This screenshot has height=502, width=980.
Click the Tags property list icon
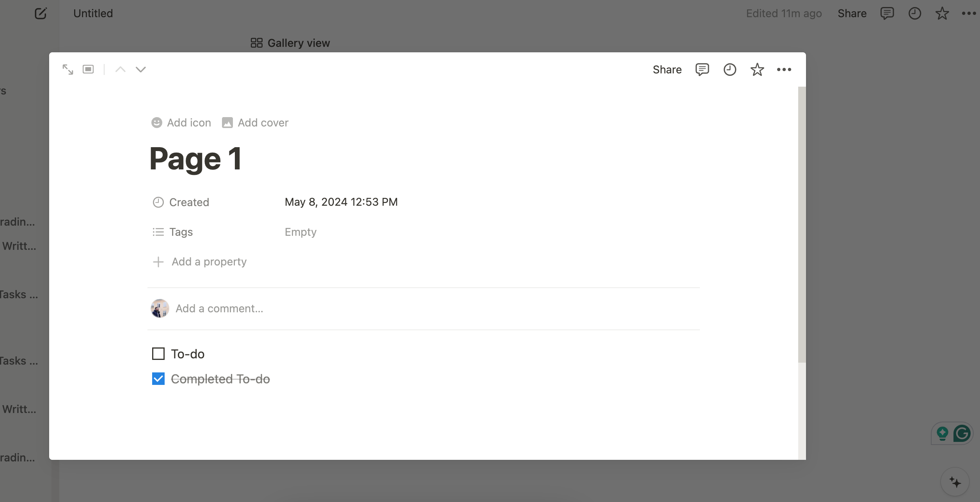(x=158, y=231)
